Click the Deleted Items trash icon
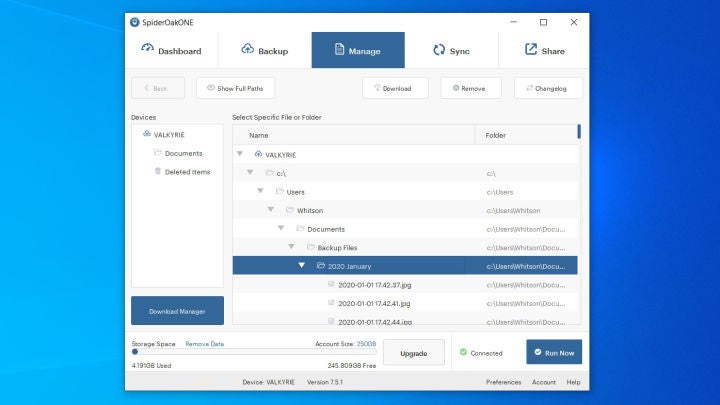Viewport: 720px width, 405px height. pos(158,171)
